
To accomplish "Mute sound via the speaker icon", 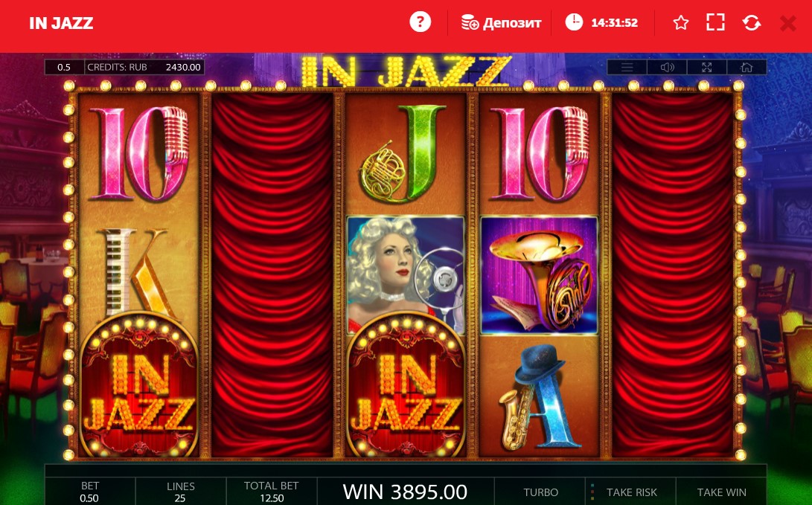I will [667, 67].
